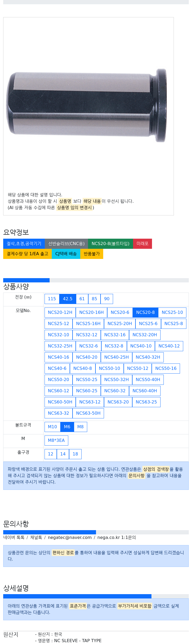192x644 pixels.
Task: Select model NCS50-20
Action: (58, 380)
